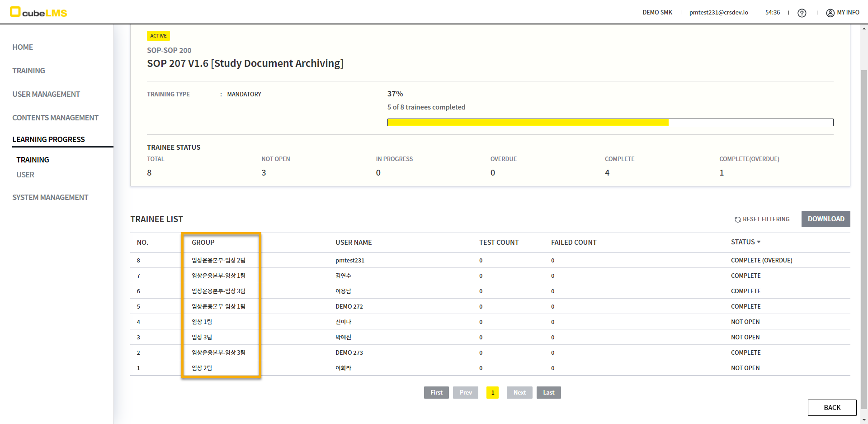Click the cubeLMS logo
Screen dimensions: 868x424
pos(38,12)
